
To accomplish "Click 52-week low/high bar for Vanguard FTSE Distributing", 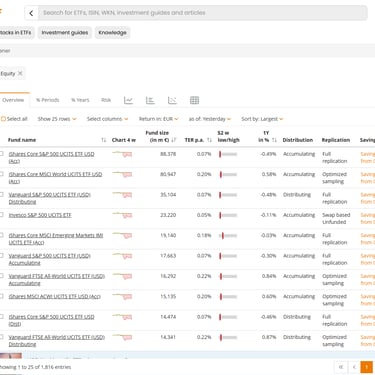I will (x=228, y=337).
